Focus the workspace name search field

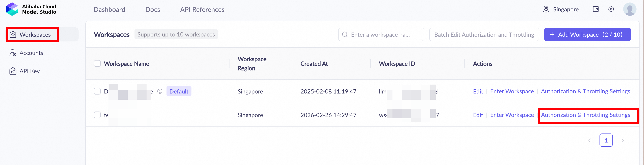pos(381,34)
